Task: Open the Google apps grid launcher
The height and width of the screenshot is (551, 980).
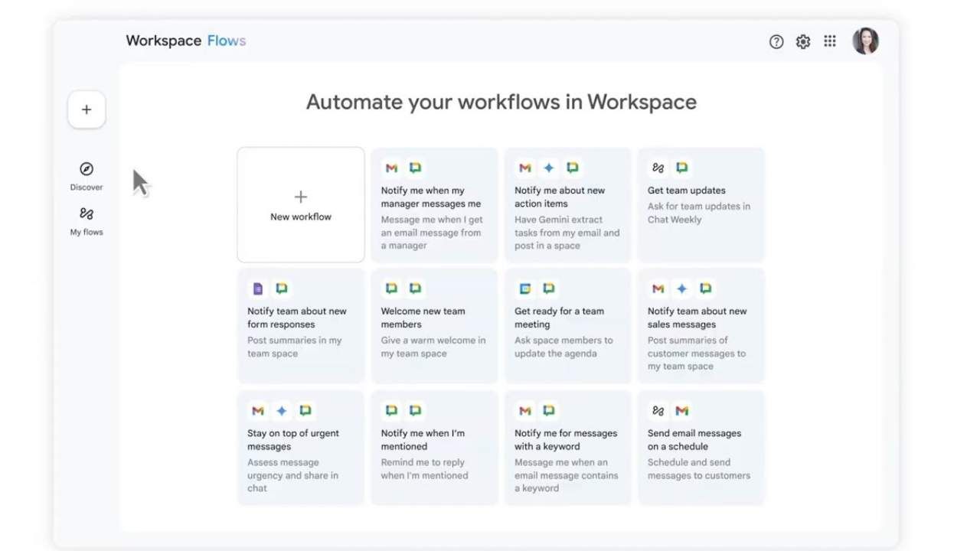Action: (829, 41)
